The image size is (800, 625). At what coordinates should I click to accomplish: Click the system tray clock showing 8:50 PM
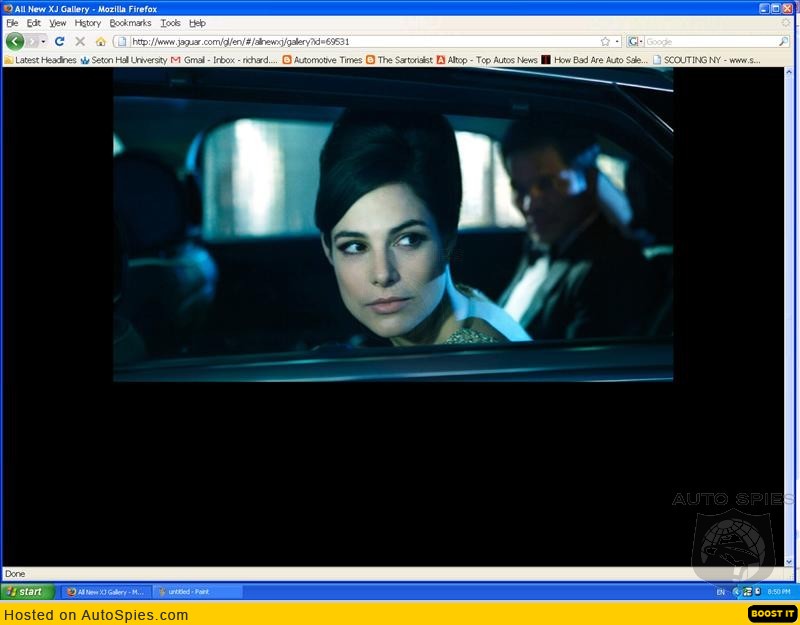[x=779, y=592]
